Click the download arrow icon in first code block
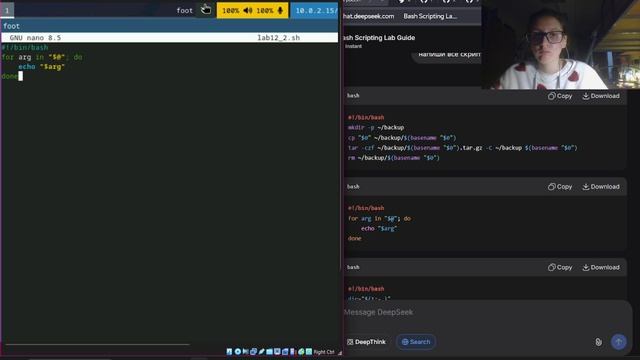640x360 pixels. (x=586, y=96)
